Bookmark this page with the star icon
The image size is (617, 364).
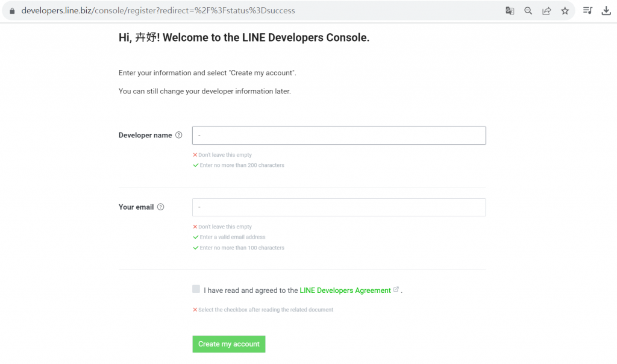565,11
